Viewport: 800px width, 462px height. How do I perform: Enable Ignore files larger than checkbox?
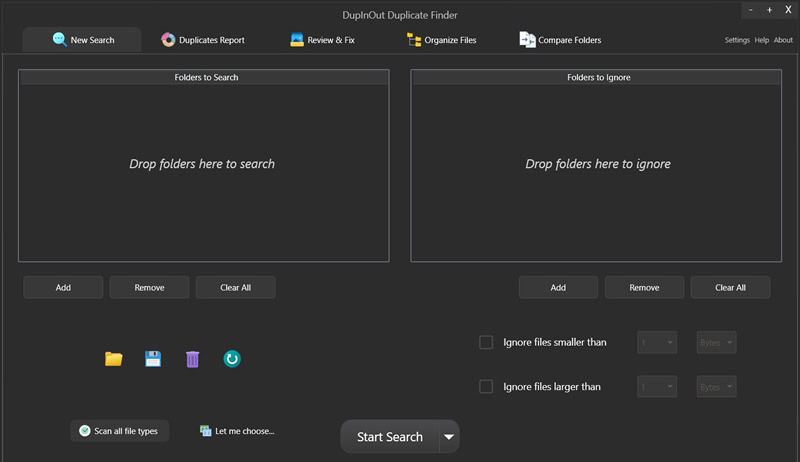point(486,387)
